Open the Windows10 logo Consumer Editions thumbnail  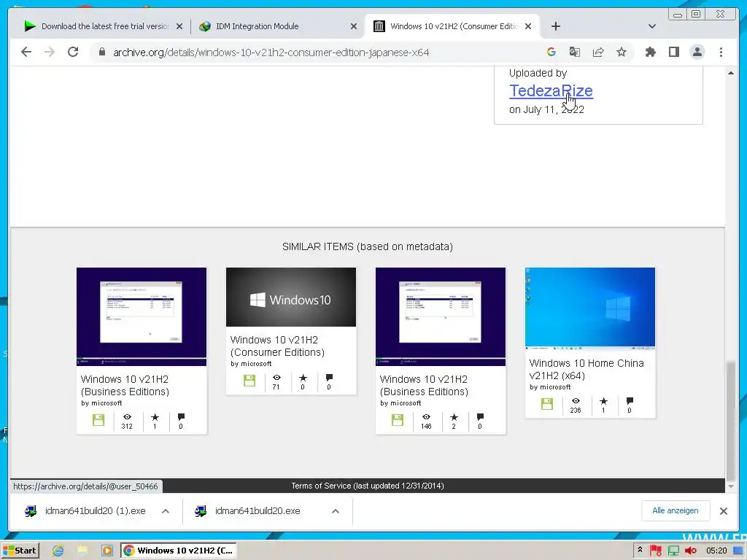point(290,297)
